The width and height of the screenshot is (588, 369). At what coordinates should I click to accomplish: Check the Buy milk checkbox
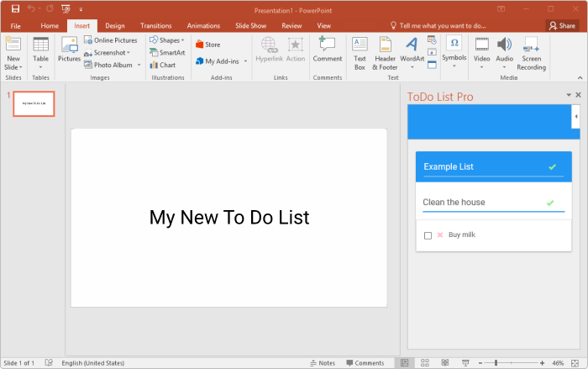[x=428, y=235]
